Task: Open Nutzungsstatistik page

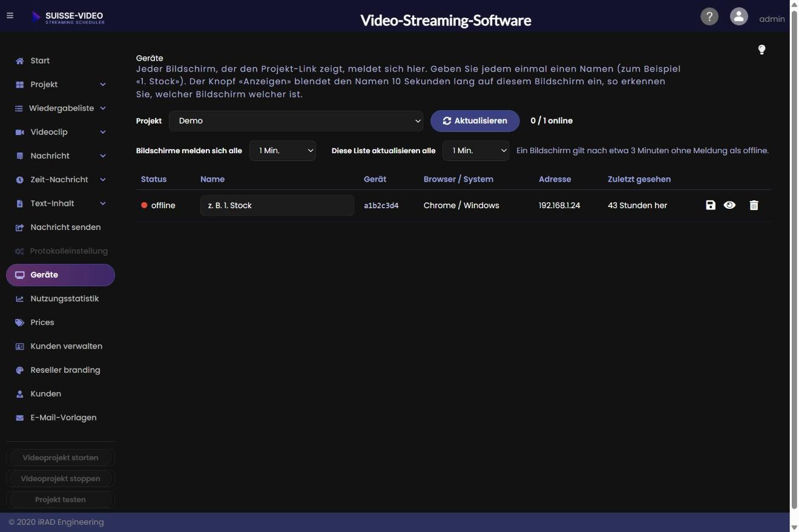Action: (x=61, y=298)
